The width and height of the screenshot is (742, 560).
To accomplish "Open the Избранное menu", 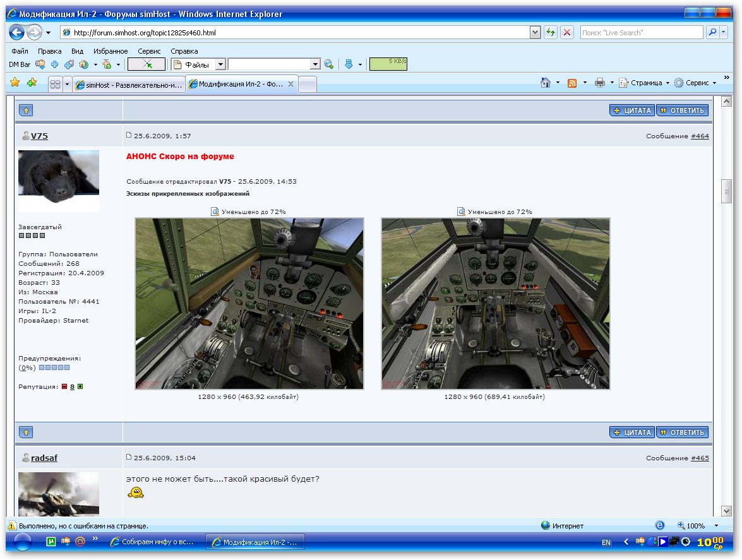I will tap(111, 51).
